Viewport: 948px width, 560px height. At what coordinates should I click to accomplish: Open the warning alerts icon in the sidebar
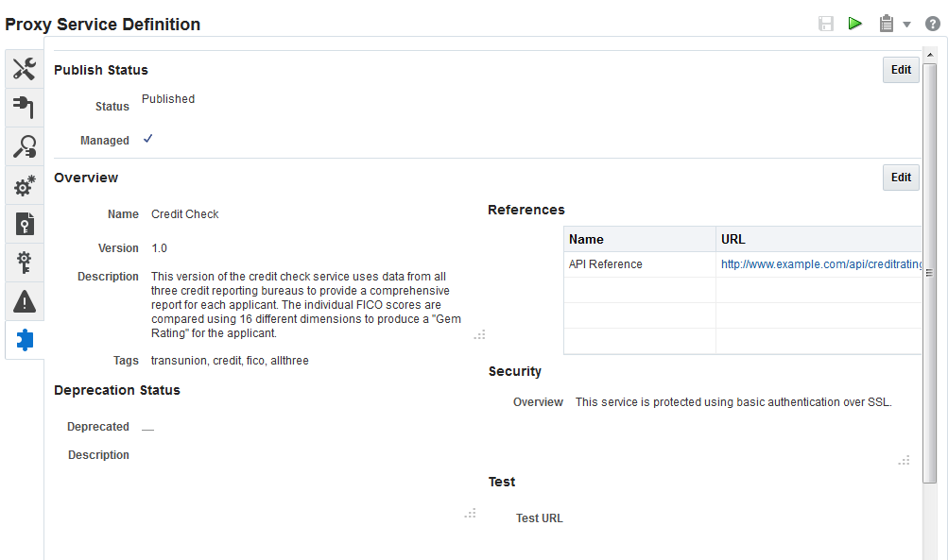tap(24, 301)
